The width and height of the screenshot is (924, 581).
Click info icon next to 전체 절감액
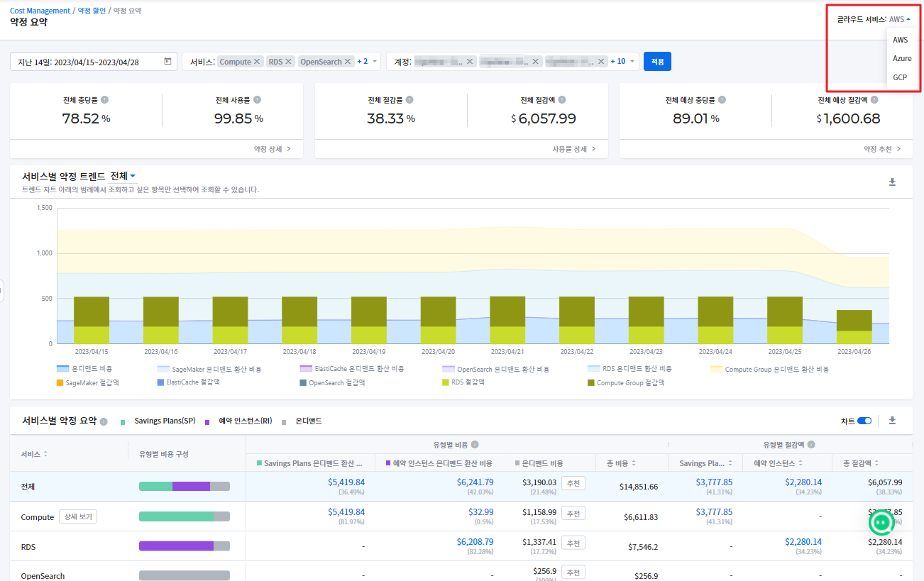[562, 100]
